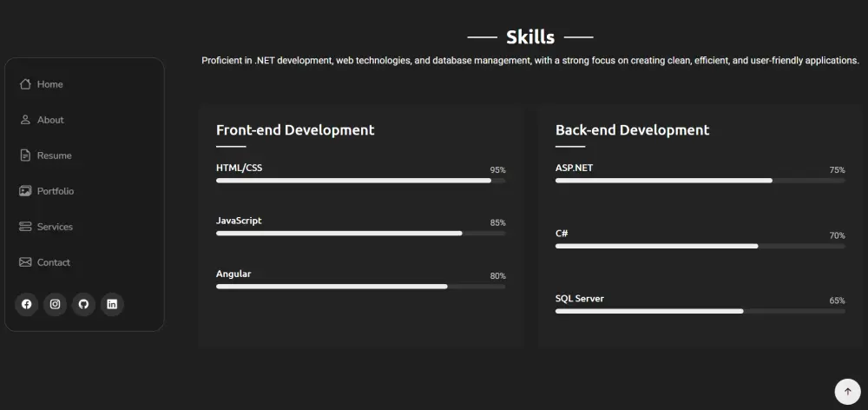Click the About person icon
868x410 pixels.
coord(25,120)
